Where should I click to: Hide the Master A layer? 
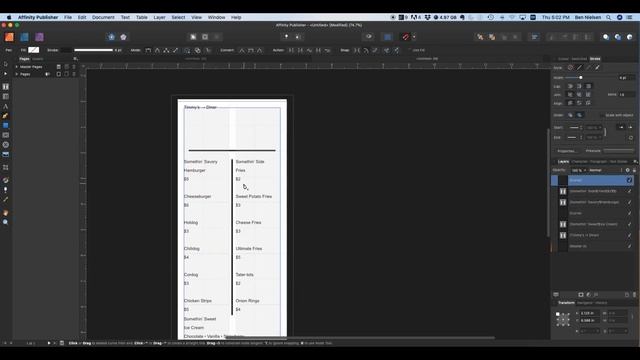coord(629,246)
